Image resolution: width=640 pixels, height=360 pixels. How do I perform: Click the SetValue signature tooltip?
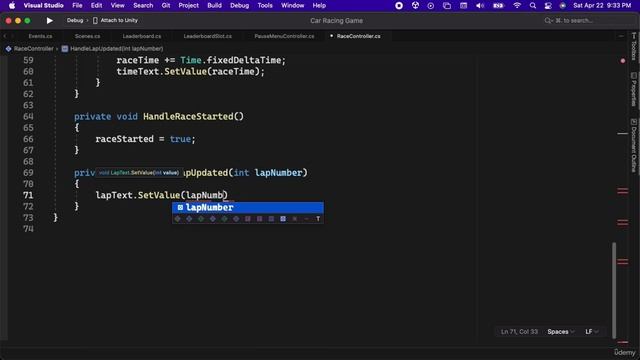[139, 173]
